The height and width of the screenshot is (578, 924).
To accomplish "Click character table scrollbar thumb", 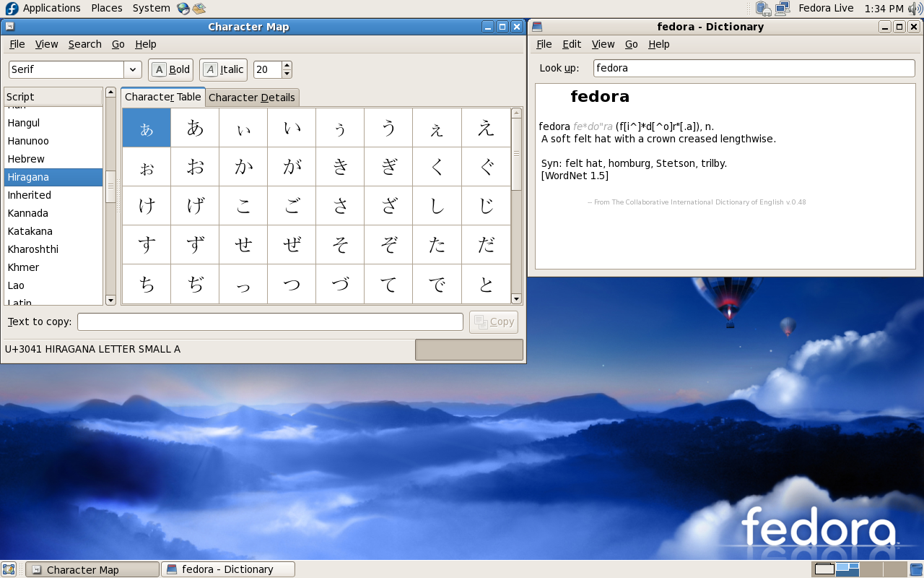I will (x=516, y=154).
